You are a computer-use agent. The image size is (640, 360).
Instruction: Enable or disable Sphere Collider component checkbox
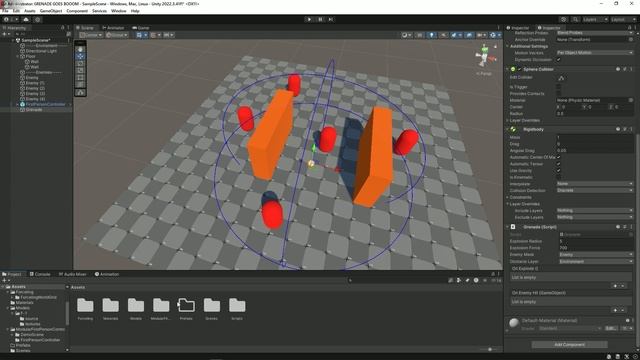tap(520, 69)
